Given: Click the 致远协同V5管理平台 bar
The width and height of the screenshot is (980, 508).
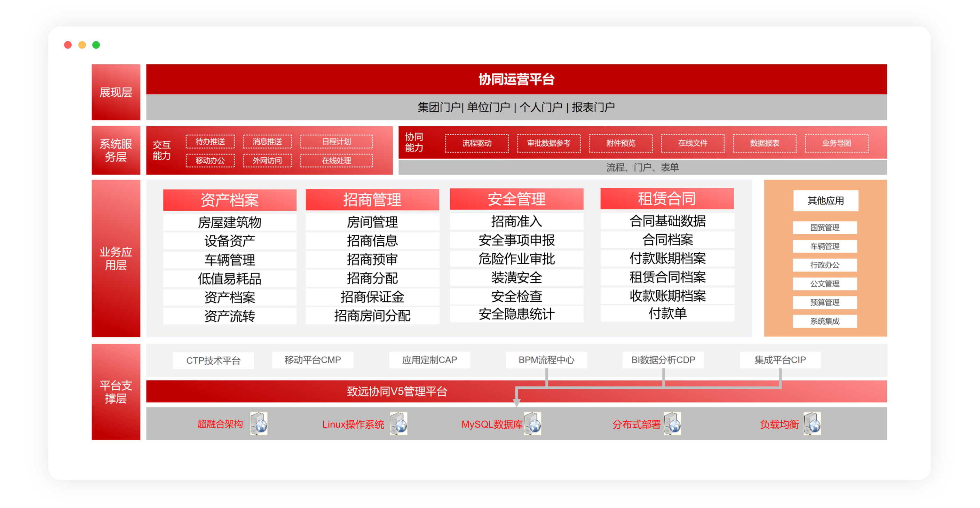Looking at the screenshot, I should click(516, 391).
